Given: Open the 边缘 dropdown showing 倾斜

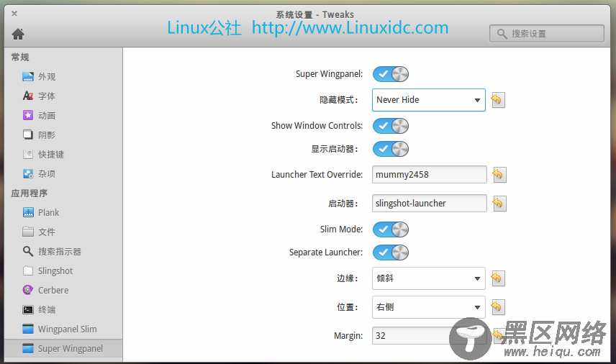Looking at the screenshot, I should [429, 278].
